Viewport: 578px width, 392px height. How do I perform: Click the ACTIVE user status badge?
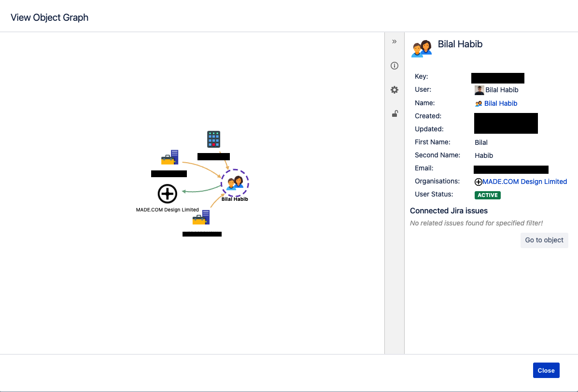488,195
